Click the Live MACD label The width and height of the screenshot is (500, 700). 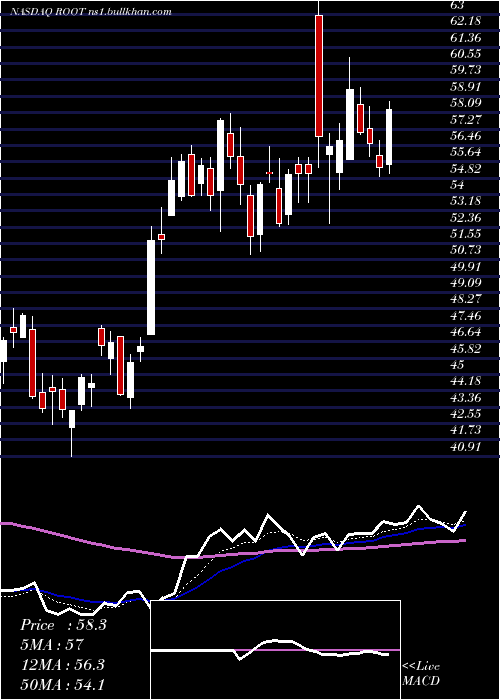click(421, 673)
